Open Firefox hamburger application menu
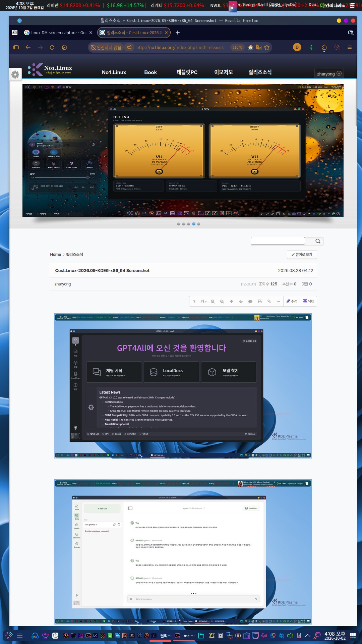Viewport: 362px width, 644px height. [x=350, y=47]
